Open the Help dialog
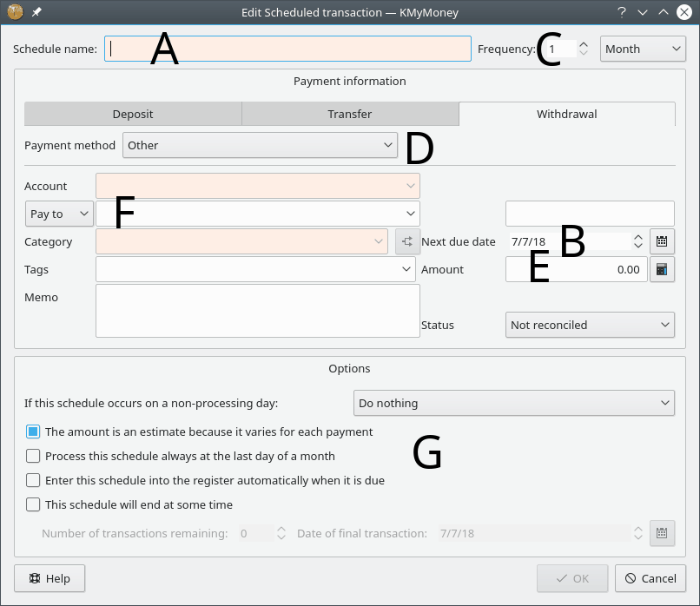Viewport: 700px width, 606px height. pyautogui.click(x=50, y=578)
